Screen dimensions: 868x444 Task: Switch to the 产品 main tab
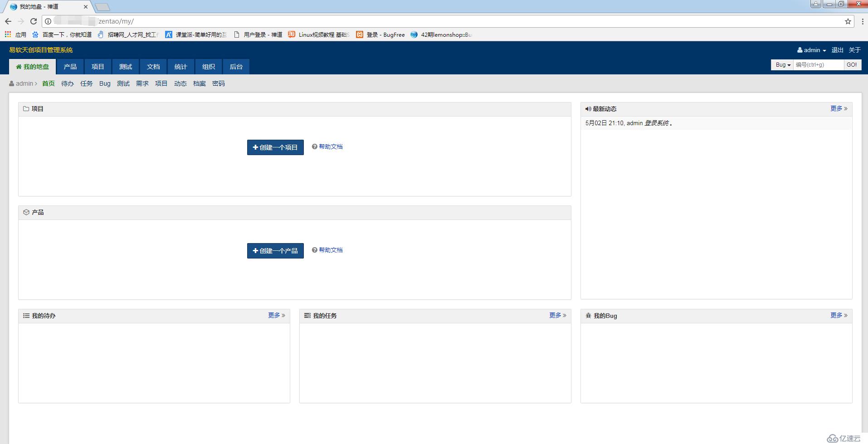click(70, 67)
